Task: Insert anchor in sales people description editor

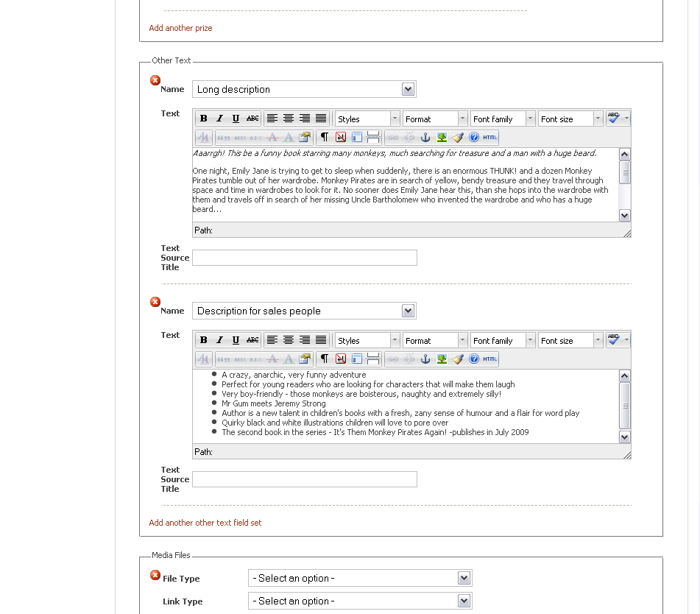Action: click(x=425, y=359)
